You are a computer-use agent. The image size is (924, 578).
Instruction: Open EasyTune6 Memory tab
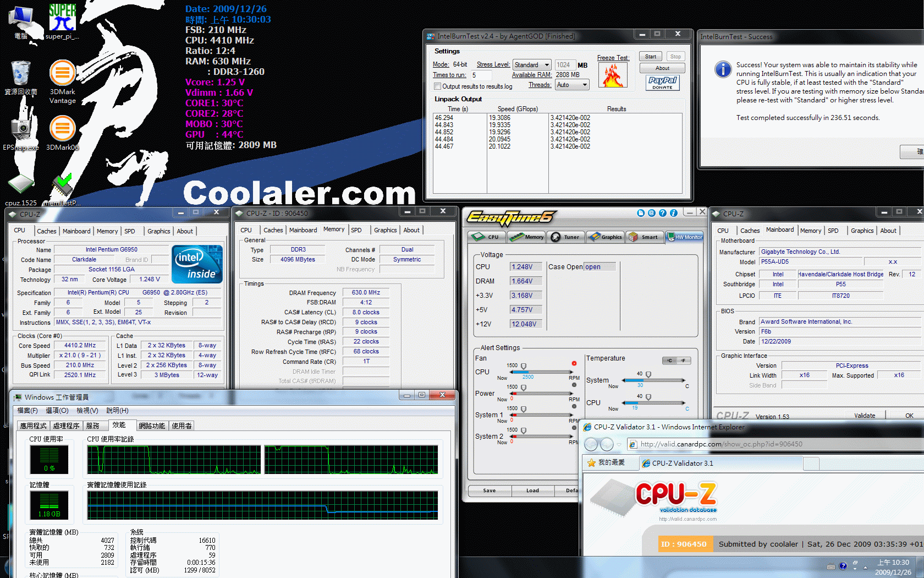pyautogui.click(x=526, y=237)
